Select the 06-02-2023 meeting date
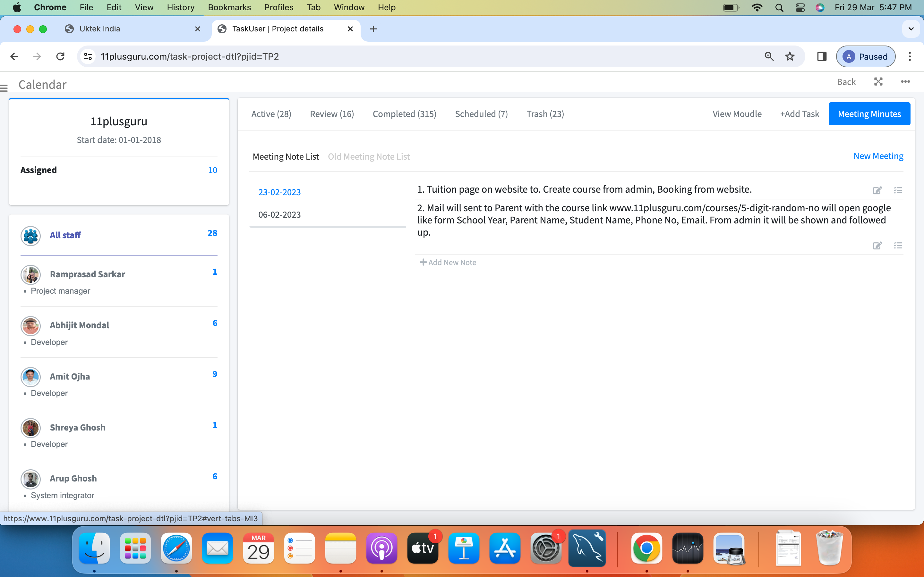Image resolution: width=924 pixels, height=577 pixels. tap(279, 214)
